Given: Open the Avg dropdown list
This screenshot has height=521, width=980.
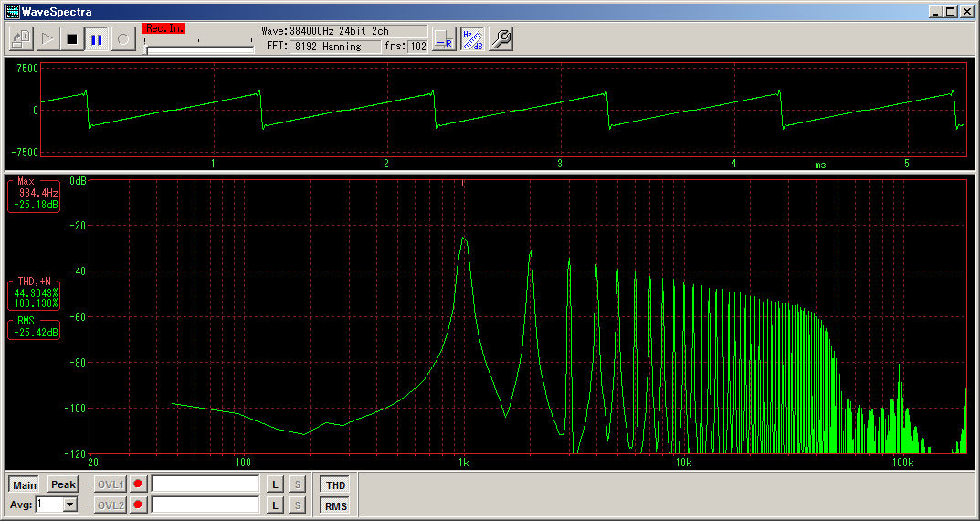Looking at the screenshot, I should click(x=70, y=505).
